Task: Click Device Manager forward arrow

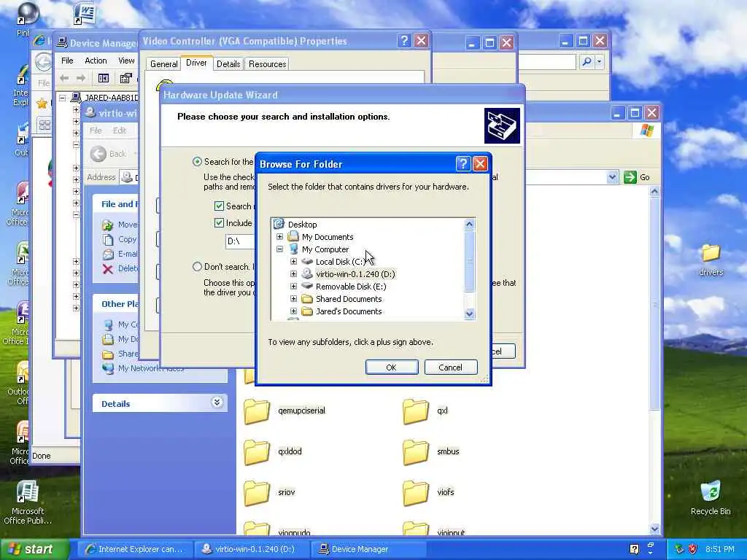Action: [81, 78]
